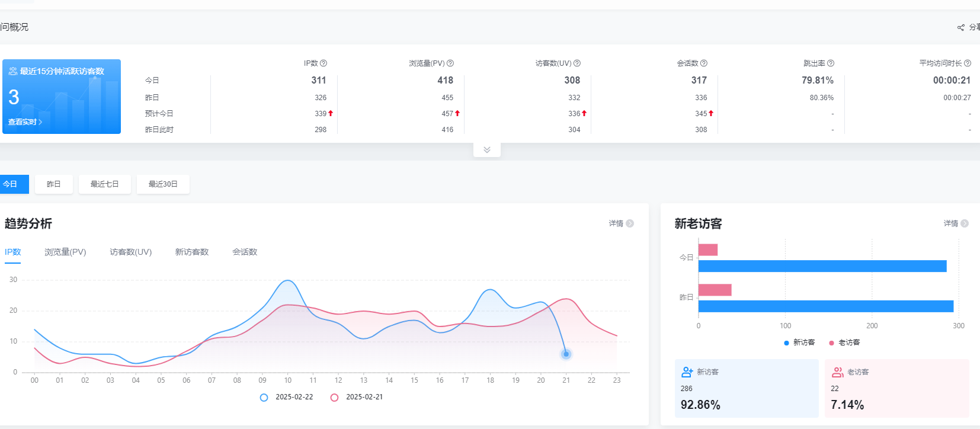The width and height of the screenshot is (980, 429).
Task: Click the help icon beside 浏览量(PV) header
Action: [450, 63]
